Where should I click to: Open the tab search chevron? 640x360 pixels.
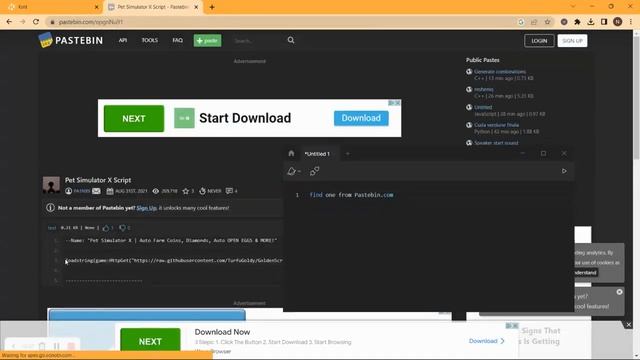pyautogui.click(x=573, y=7)
